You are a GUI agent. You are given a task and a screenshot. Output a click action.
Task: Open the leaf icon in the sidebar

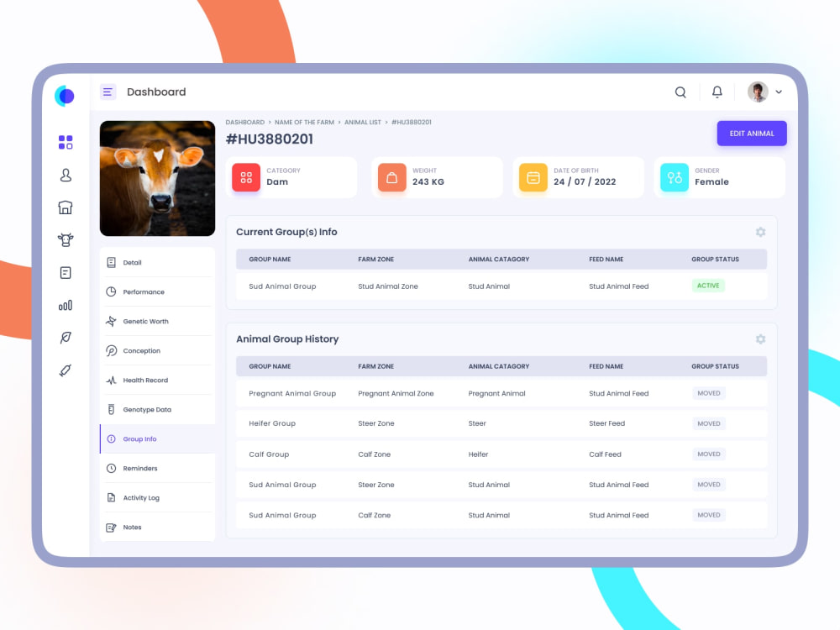(66, 338)
